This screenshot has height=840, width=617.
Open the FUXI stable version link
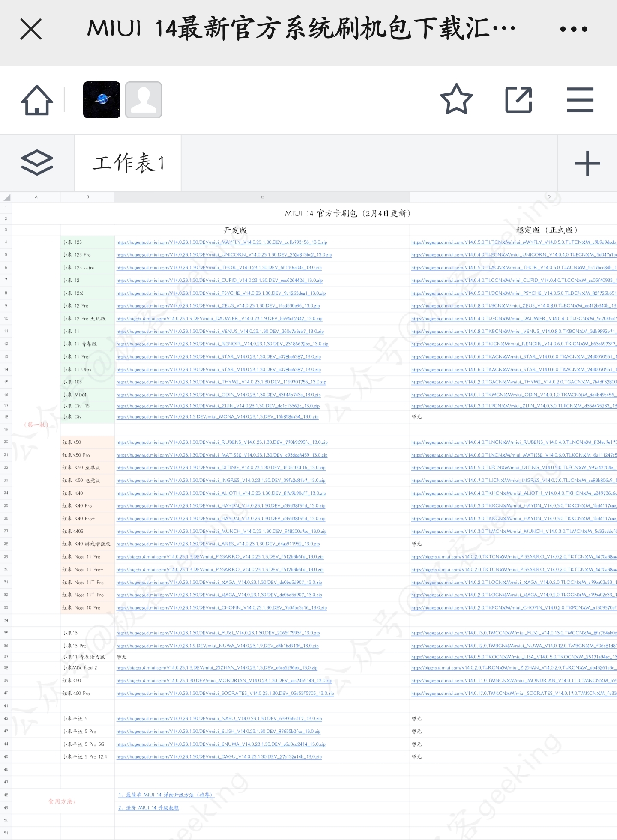pyautogui.click(x=514, y=633)
